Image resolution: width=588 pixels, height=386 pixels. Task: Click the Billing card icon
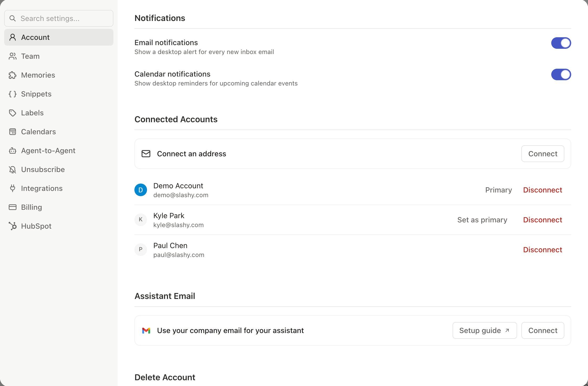coord(12,207)
